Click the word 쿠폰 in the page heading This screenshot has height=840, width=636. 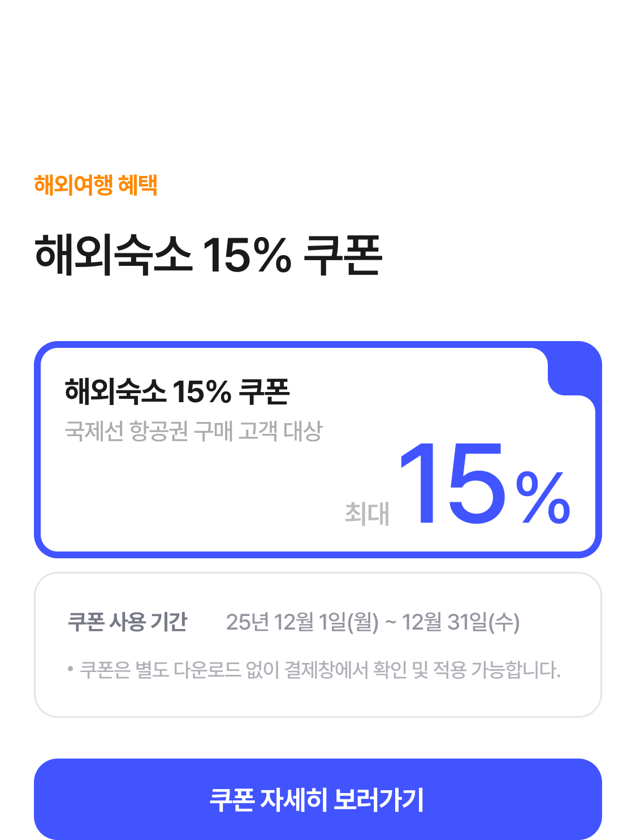[343, 255]
